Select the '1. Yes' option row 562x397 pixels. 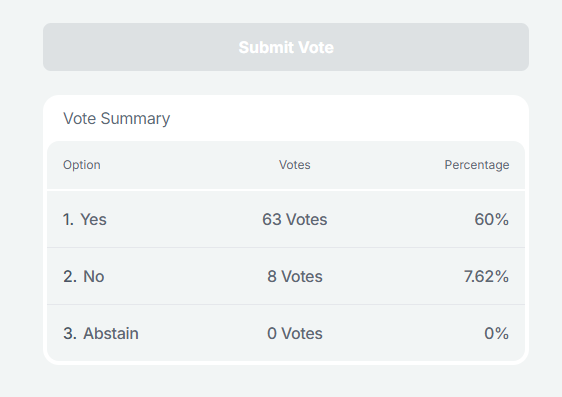point(286,219)
